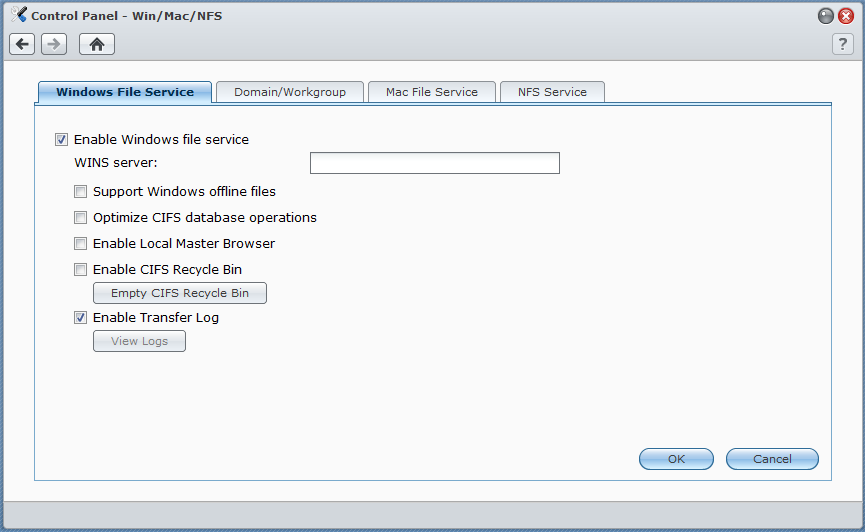Click the 'Control Panel - Win/Mac/NFS' title text
This screenshot has height=532, width=865.
(127, 16)
